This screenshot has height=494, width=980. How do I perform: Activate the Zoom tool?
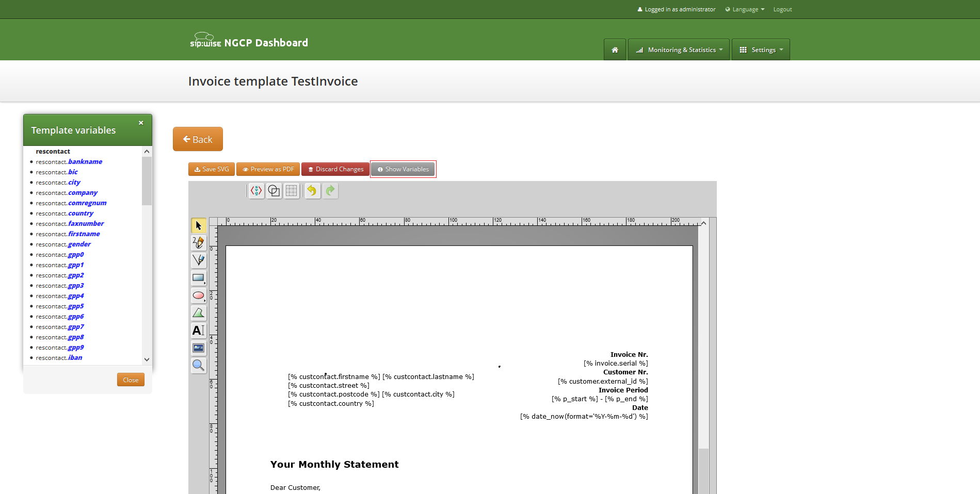coord(198,366)
